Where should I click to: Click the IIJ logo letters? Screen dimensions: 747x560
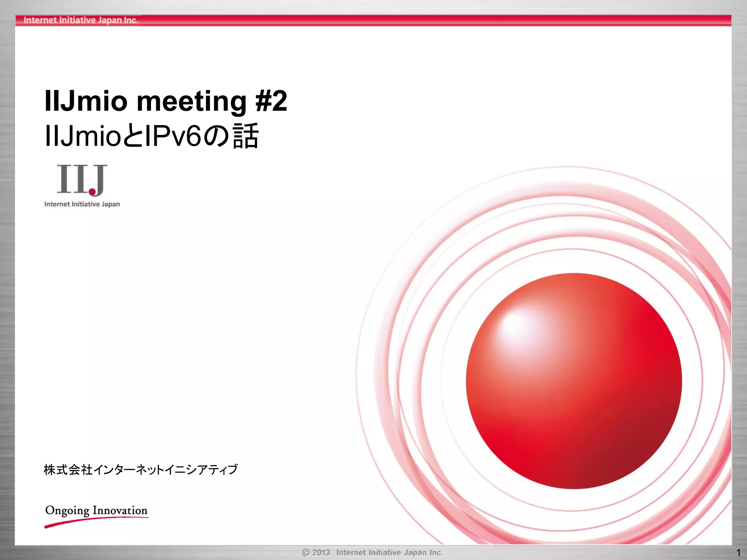pos(81,179)
